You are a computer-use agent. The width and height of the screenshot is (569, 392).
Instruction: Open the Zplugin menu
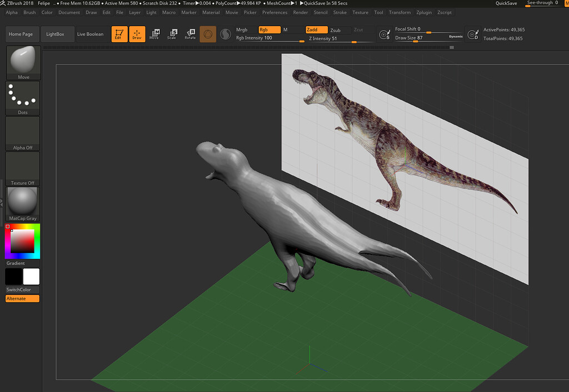(423, 12)
